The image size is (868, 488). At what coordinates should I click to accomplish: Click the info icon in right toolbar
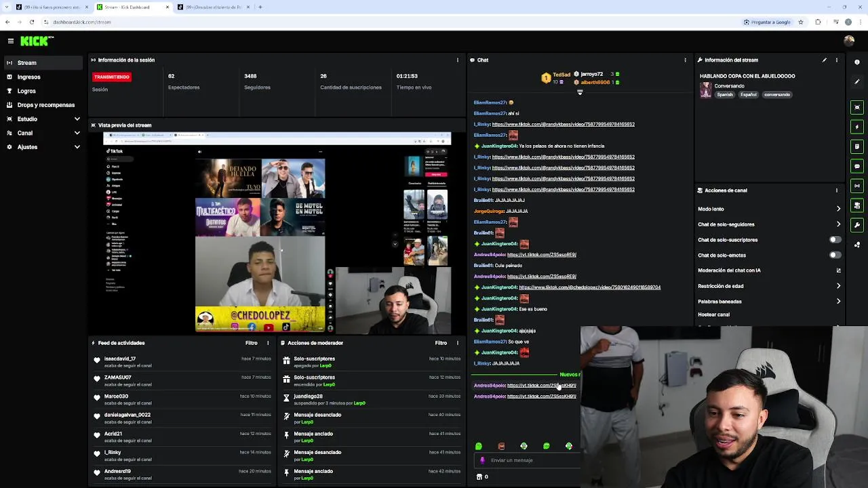857,62
